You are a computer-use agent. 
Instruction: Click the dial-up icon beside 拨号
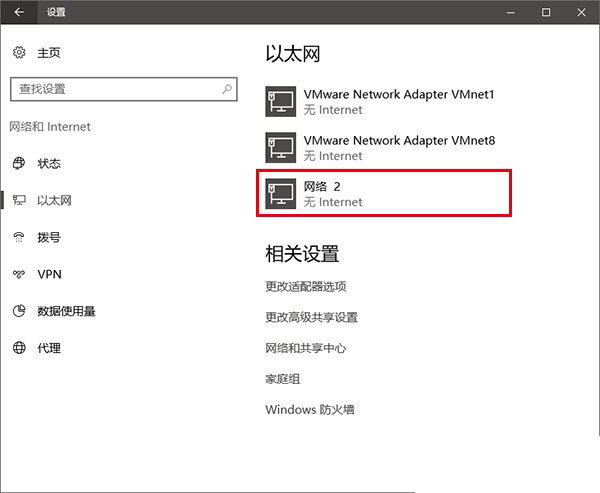19,238
